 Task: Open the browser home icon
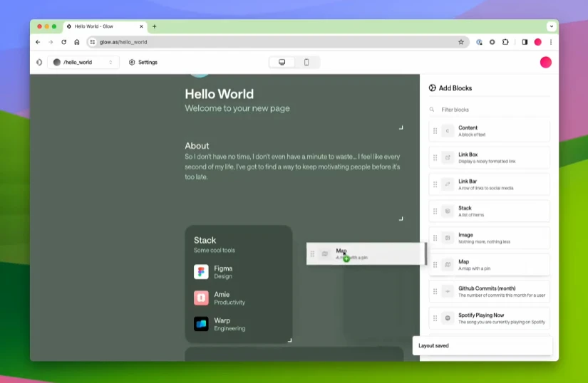pyautogui.click(x=77, y=42)
